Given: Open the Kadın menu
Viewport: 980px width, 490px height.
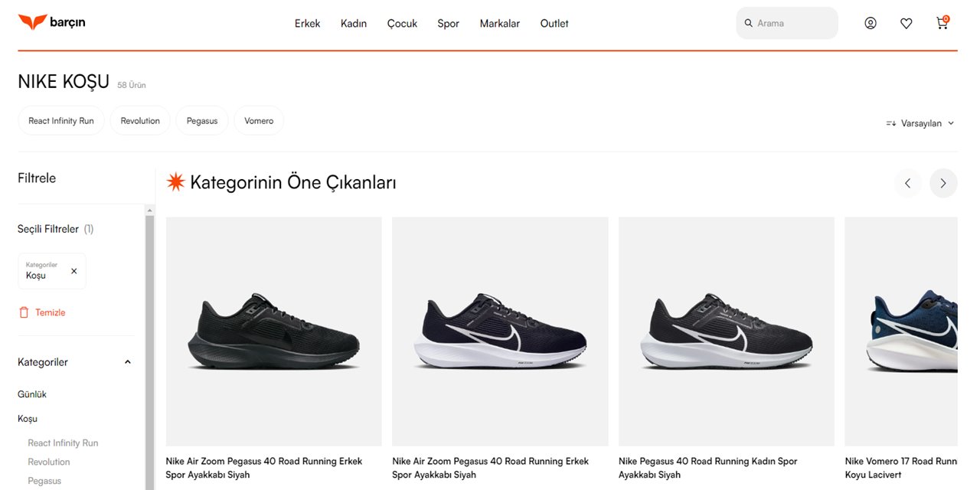Looking at the screenshot, I should click(354, 23).
